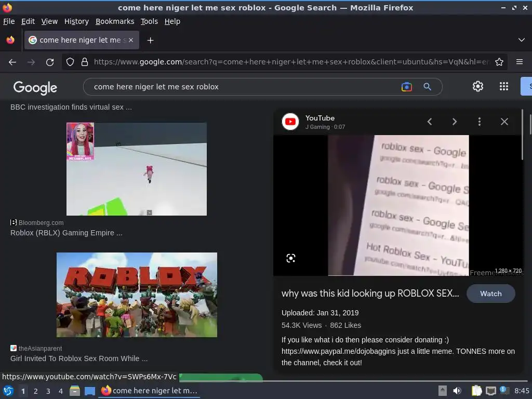Open the Bloomberg Roblox game thumbnail
The image size is (532, 399).
click(x=137, y=169)
